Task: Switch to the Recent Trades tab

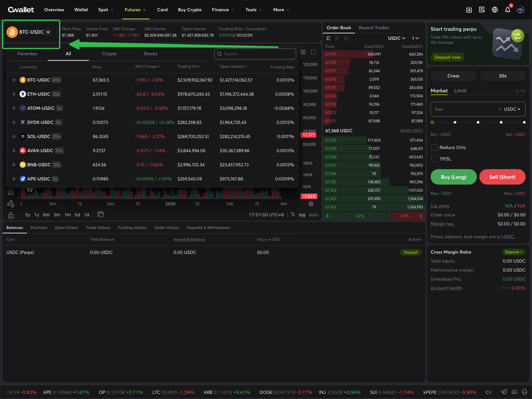Action: coord(373,28)
